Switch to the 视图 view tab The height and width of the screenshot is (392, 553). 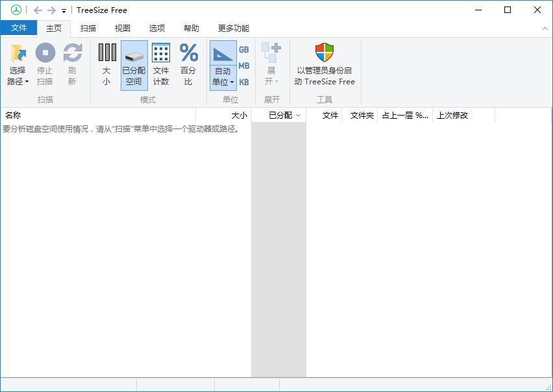(123, 28)
